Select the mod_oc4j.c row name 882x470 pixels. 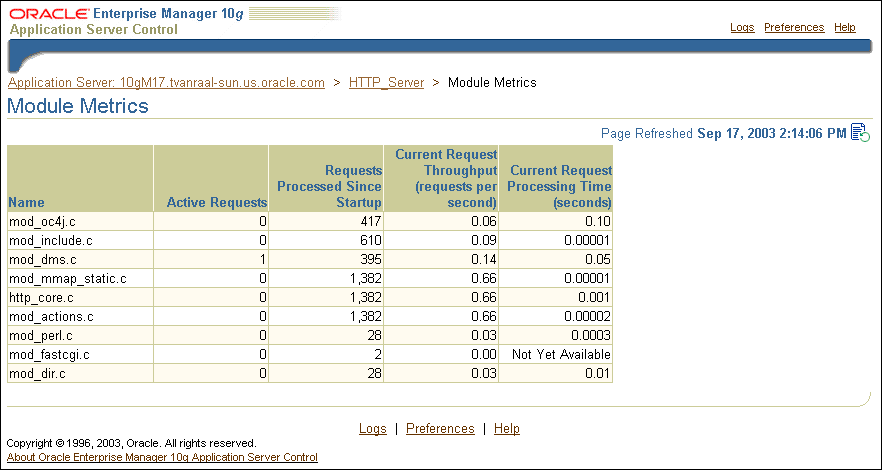(x=43, y=222)
